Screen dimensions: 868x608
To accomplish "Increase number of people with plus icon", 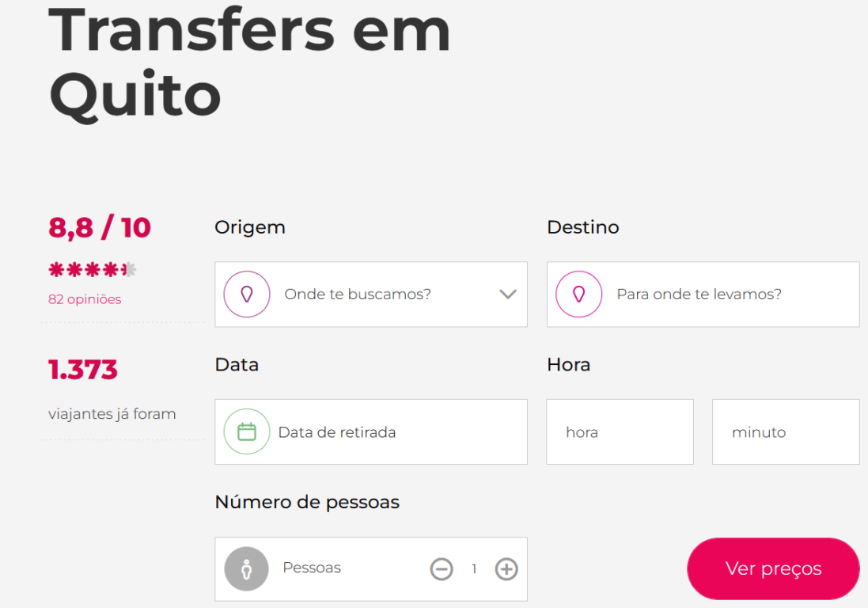I will click(506, 568).
